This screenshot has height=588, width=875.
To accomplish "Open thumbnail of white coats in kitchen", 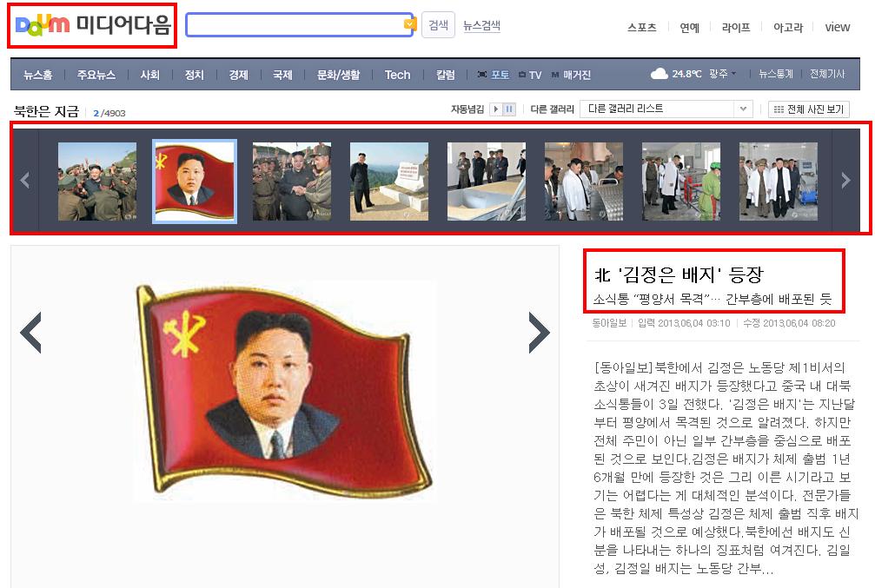I will click(584, 182).
